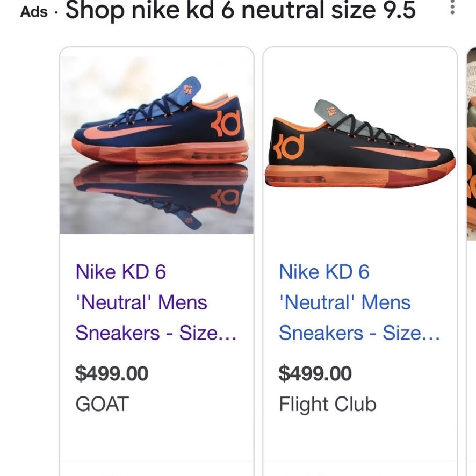Click the $499.00 price in GOAT listing
The width and height of the screenshot is (476, 476).
point(112,373)
